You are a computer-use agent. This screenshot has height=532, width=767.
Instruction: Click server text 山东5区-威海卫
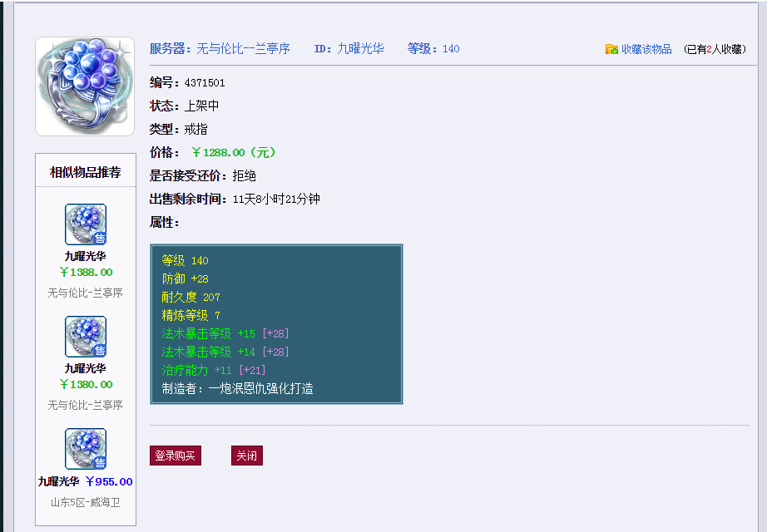coord(85,502)
